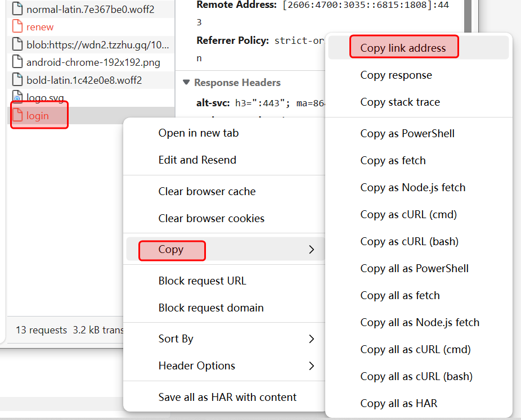
Task: Open Header Options submenu
Action: [312, 366]
